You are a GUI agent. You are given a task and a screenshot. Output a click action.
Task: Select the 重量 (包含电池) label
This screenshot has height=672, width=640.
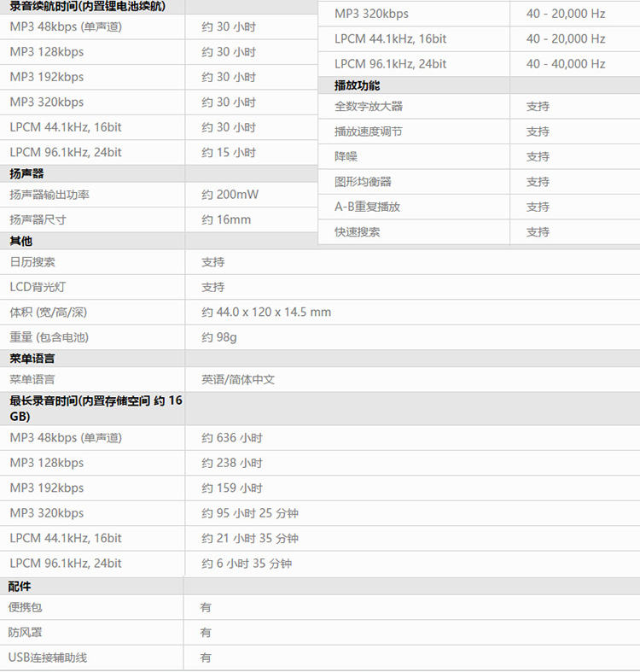49,337
